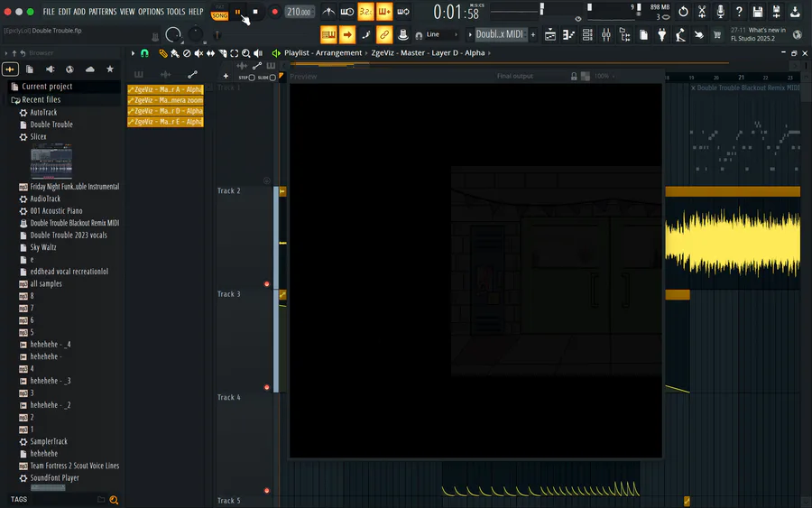Open Double Trouble Blackout Remix MIDI in the browser
The height and width of the screenshot is (508, 812).
point(74,223)
